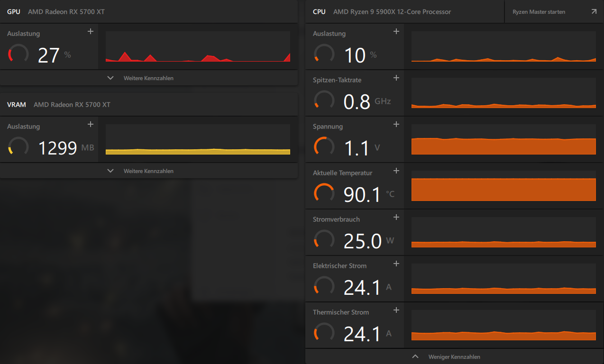Click plus icon next to CPU Auslastung

point(396,31)
